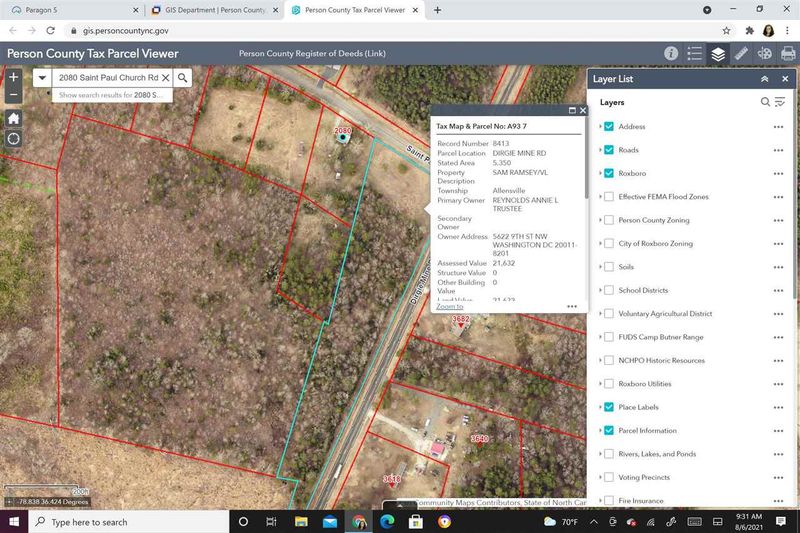Enable the Soils layer
This screenshot has width=800, height=533.
[x=609, y=267]
